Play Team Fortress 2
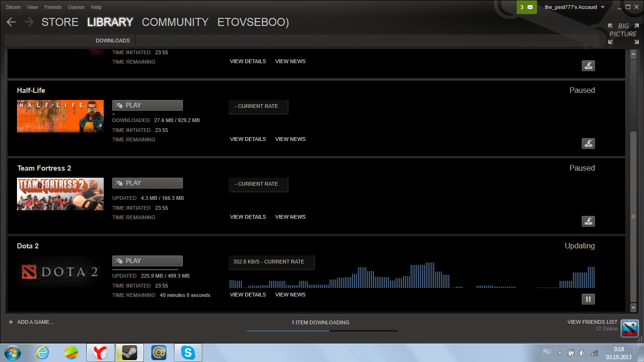Viewport: 644px width, 362px height. tap(148, 183)
